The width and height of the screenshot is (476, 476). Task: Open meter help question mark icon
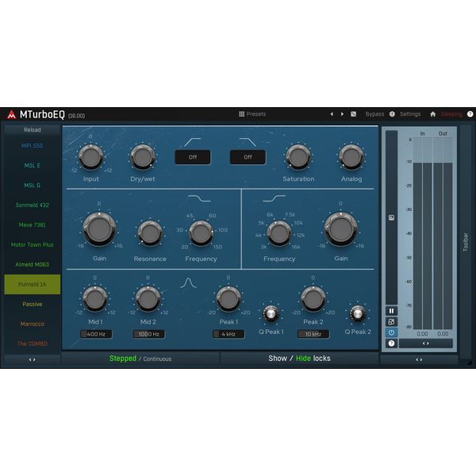(x=391, y=344)
